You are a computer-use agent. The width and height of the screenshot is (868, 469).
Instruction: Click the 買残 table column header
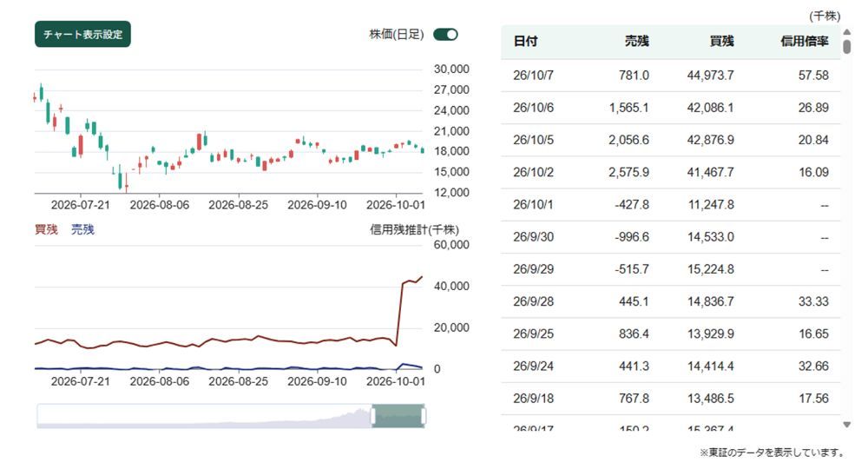point(721,41)
